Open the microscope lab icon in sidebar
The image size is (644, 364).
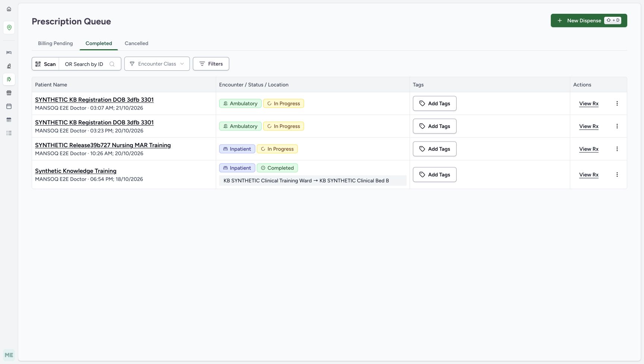tap(9, 66)
